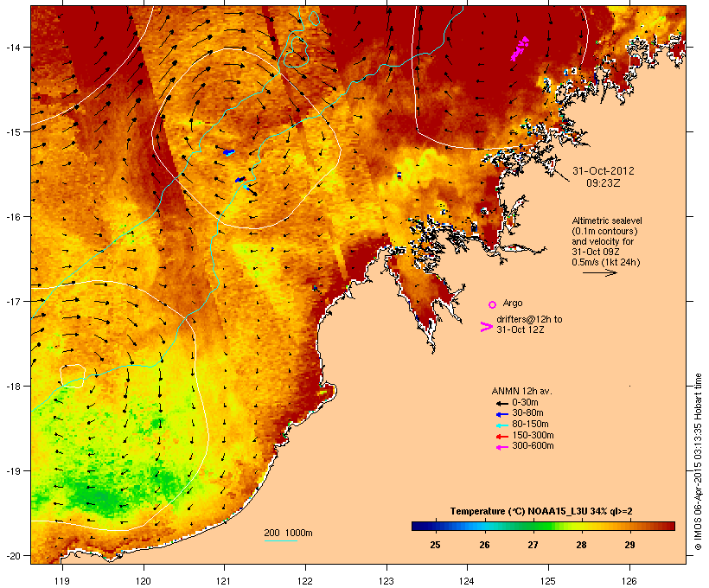Screen dimensions: 709x588
Task: Click the 125 longitude axis label
Action: pos(548,581)
